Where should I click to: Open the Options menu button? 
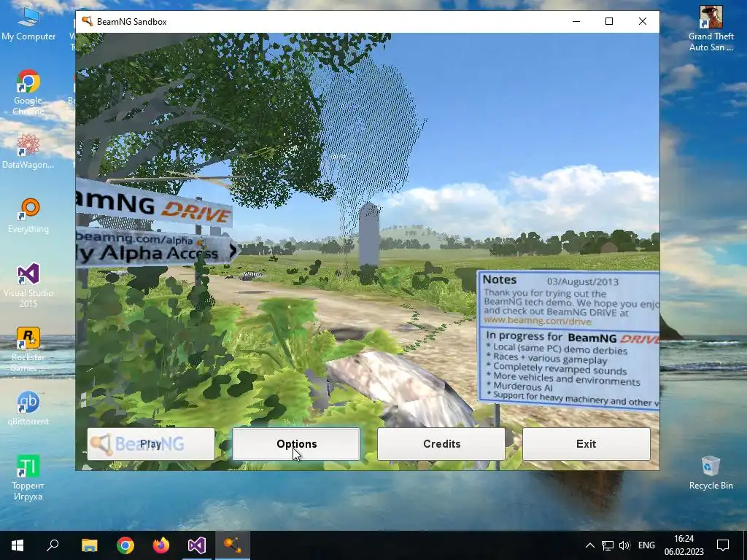pos(296,444)
